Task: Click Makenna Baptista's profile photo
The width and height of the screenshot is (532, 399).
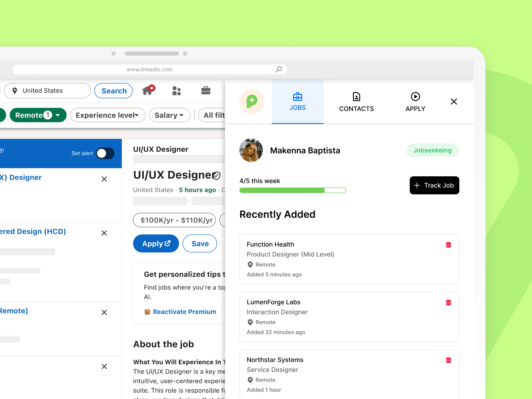Action: (x=251, y=150)
